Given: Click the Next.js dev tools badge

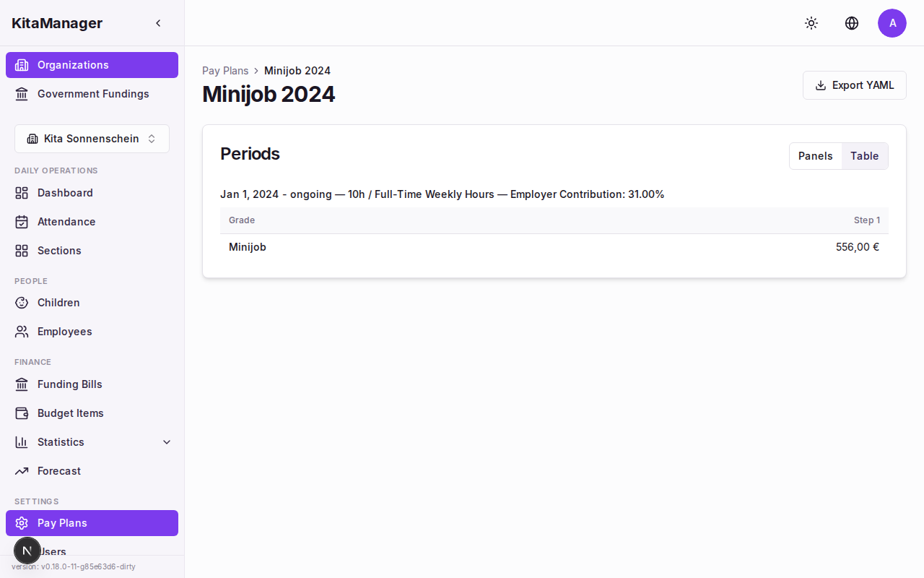Looking at the screenshot, I should coord(27,551).
